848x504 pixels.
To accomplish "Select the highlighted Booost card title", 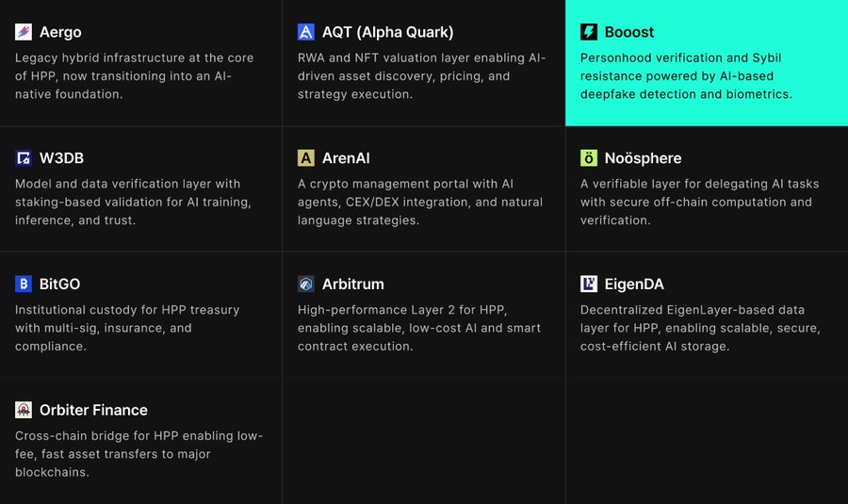I will pyautogui.click(x=629, y=32).
